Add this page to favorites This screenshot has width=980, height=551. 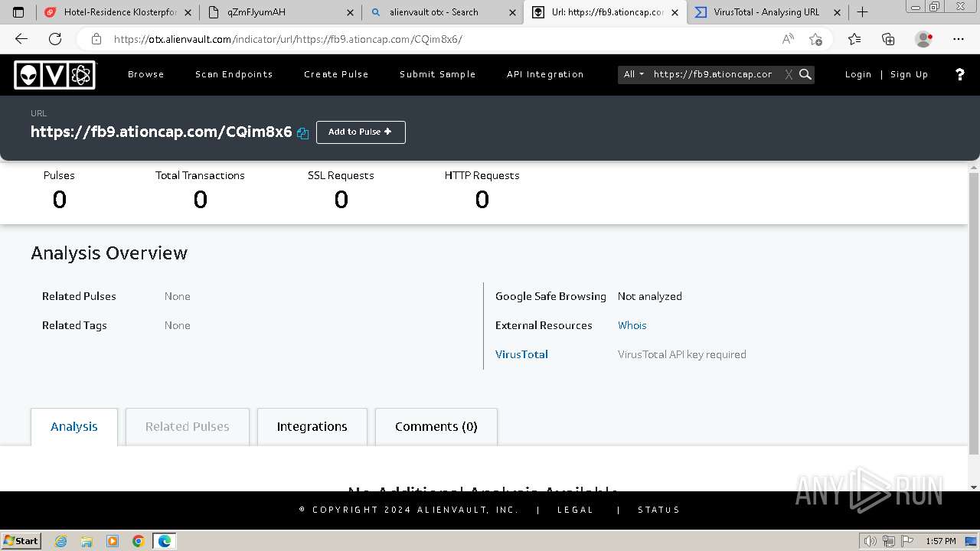click(815, 39)
